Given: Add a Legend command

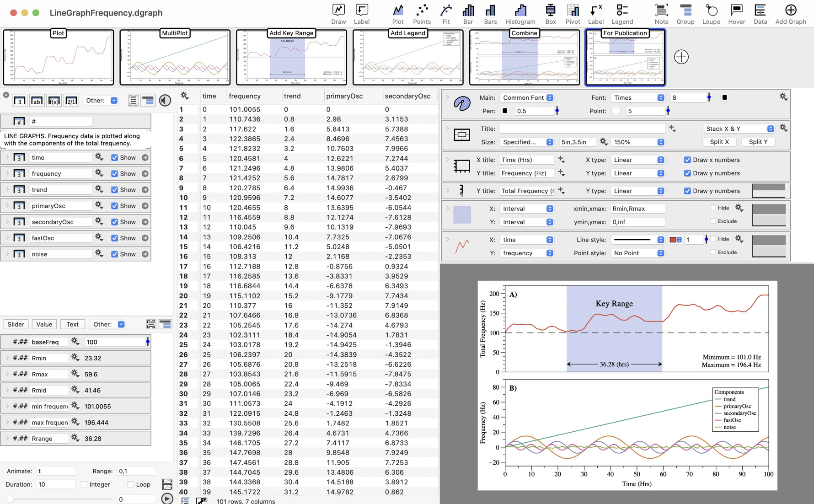Looking at the screenshot, I should 622,14.
